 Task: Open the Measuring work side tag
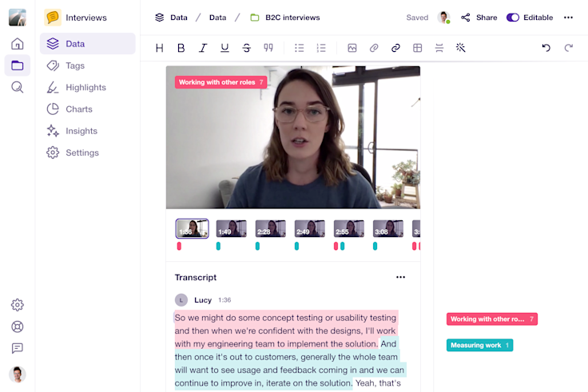click(x=479, y=345)
